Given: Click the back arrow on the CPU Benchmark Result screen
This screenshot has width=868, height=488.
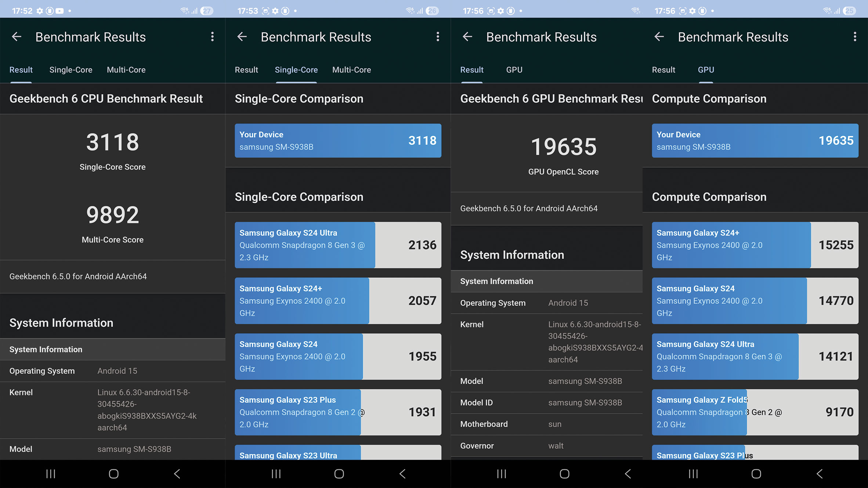Looking at the screenshot, I should tap(17, 37).
